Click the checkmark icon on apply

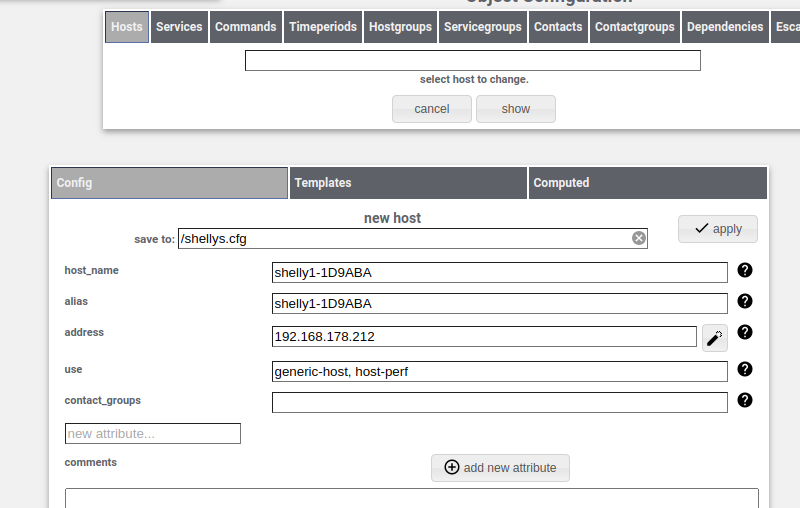click(x=702, y=228)
